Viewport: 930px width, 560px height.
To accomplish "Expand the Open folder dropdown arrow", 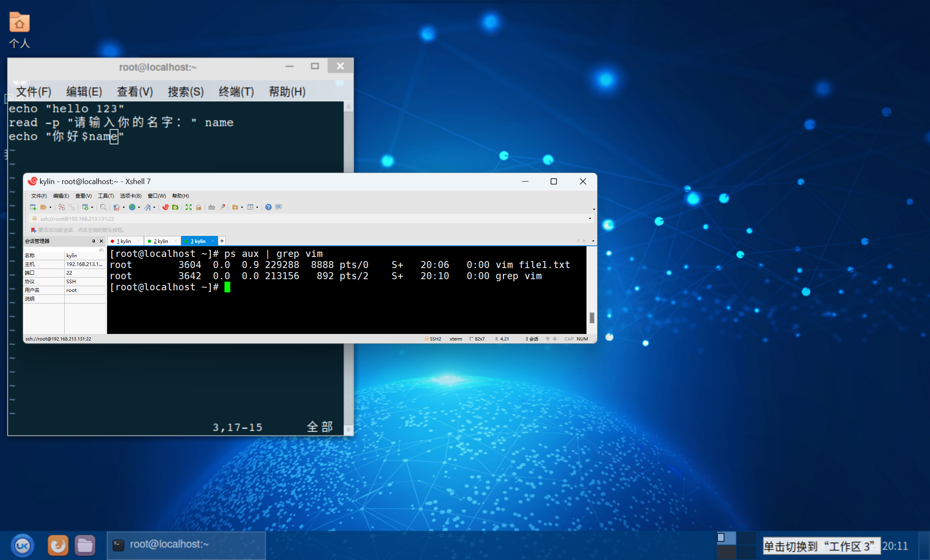I will tap(50, 208).
